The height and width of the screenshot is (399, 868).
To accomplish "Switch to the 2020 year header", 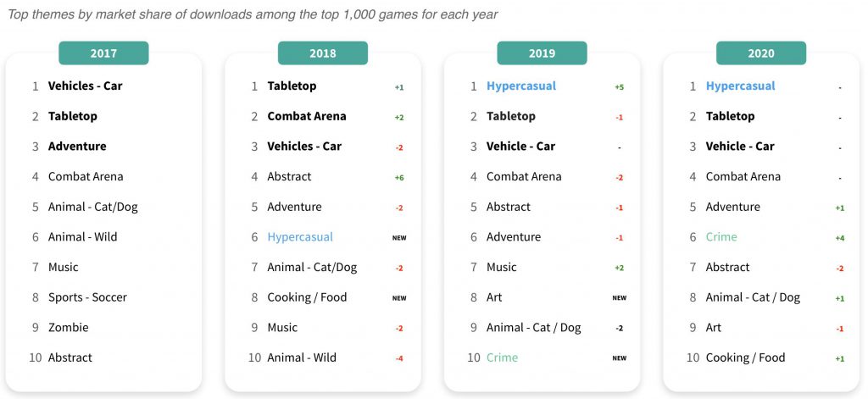I will tap(760, 53).
